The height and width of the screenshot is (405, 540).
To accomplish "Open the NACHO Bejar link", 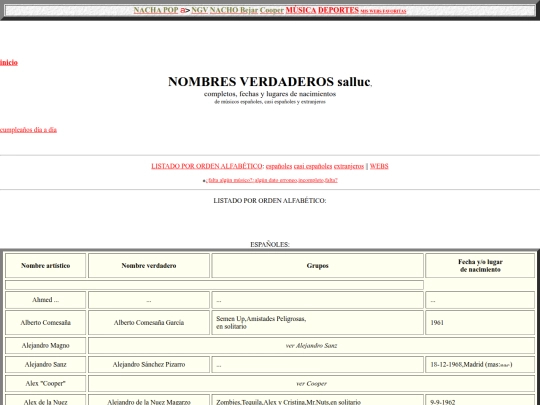I will pos(234,10).
